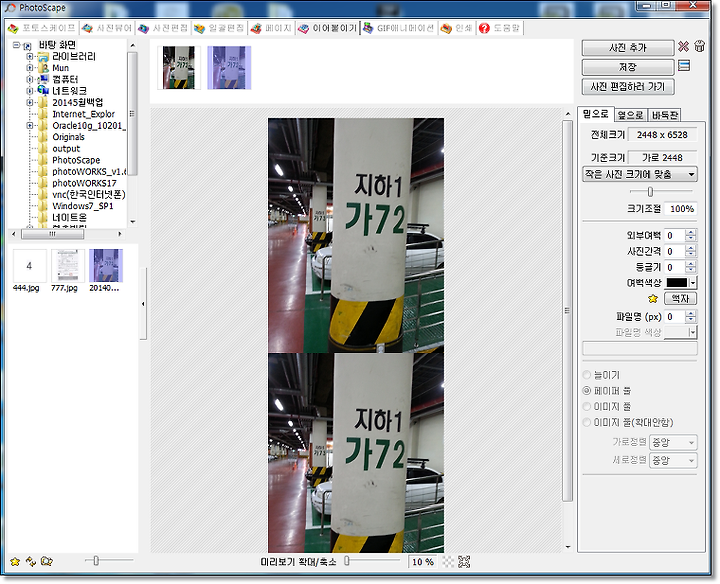The height and width of the screenshot is (584, 720).
Task: Click the 크기조절 100% field
Action: pyautogui.click(x=681, y=209)
